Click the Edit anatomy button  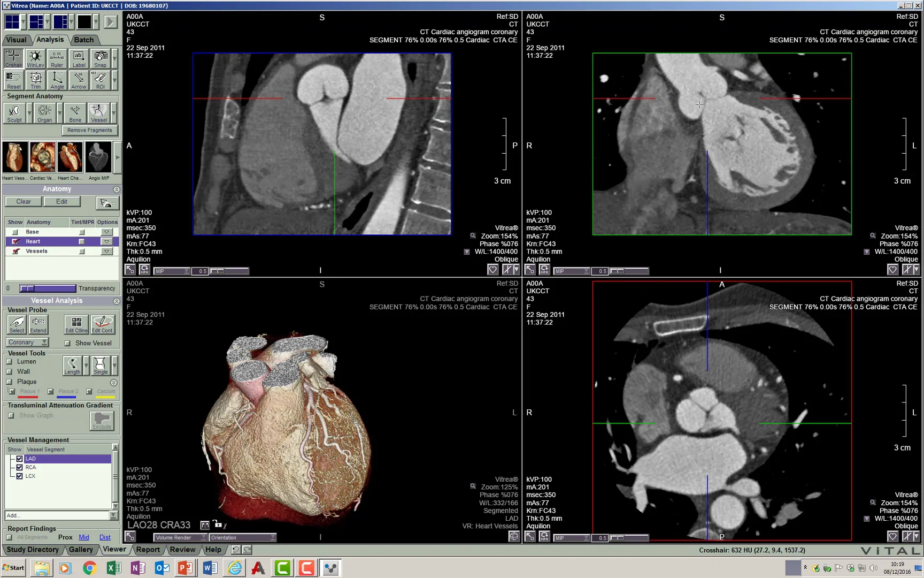click(62, 202)
